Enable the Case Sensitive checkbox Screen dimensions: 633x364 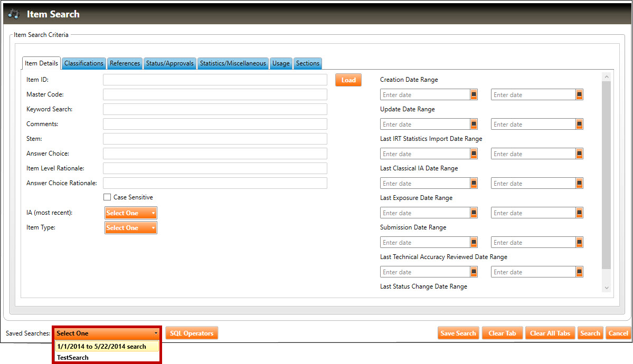(107, 197)
